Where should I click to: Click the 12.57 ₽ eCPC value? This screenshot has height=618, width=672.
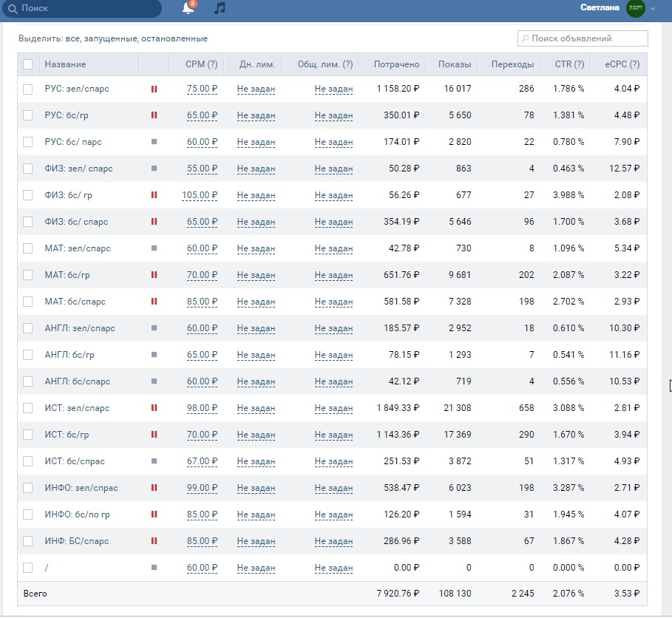coord(625,169)
